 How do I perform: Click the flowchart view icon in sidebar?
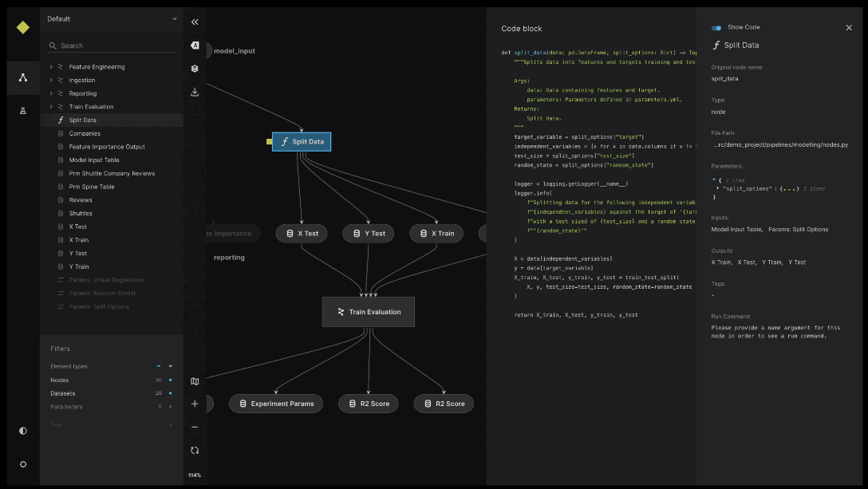tap(23, 77)
